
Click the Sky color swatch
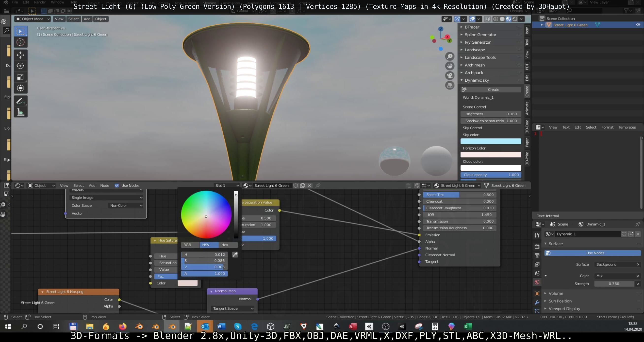click(x=491, y=142)
